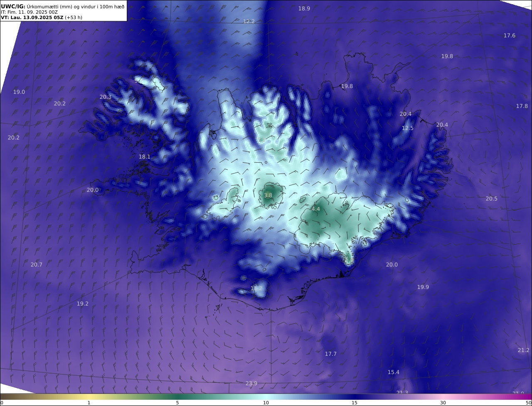
Task: Click the 18.1 value on the map
Action: tap(145, 157)
